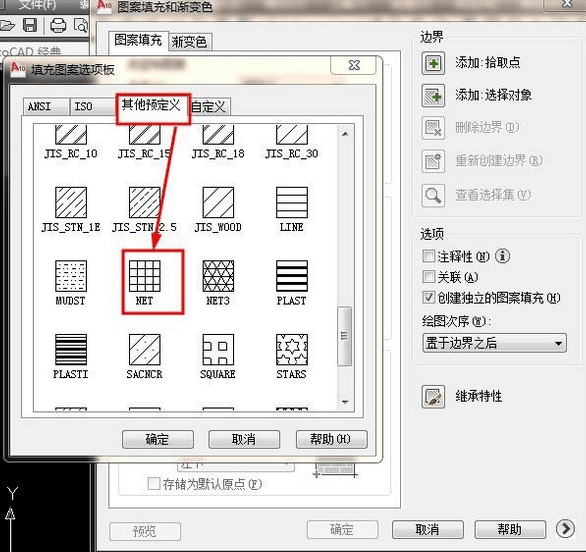Enable the Annotative (注释性) checkbox

coord(428,256)
